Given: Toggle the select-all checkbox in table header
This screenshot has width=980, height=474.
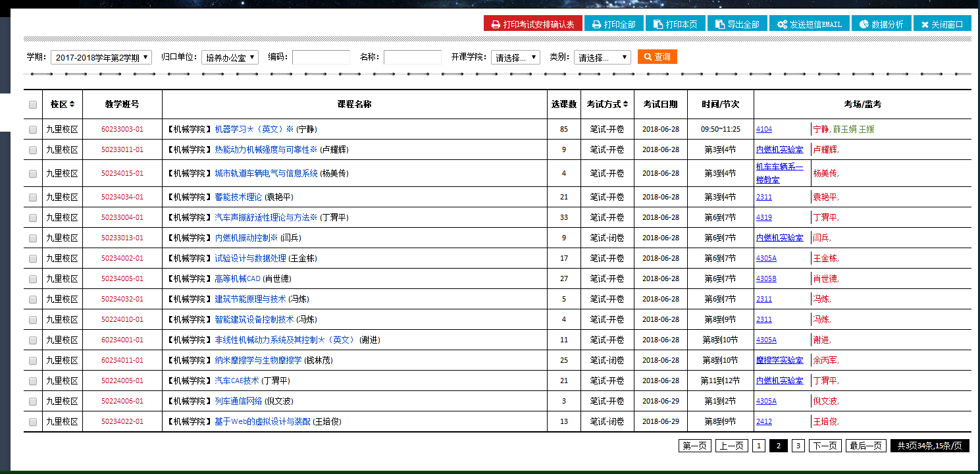Looking at the screenshot, I should pos(33,105).
